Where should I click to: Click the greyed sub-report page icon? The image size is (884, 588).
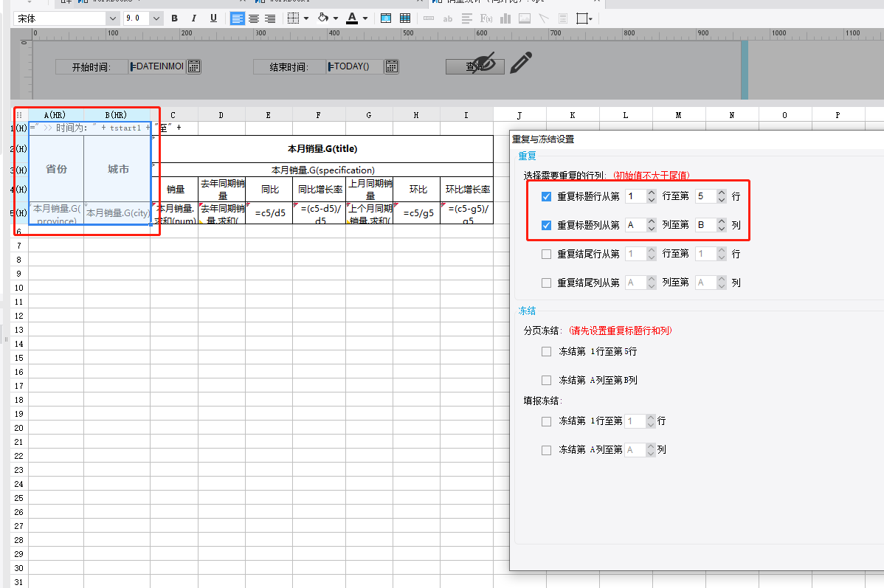[563, 18]
